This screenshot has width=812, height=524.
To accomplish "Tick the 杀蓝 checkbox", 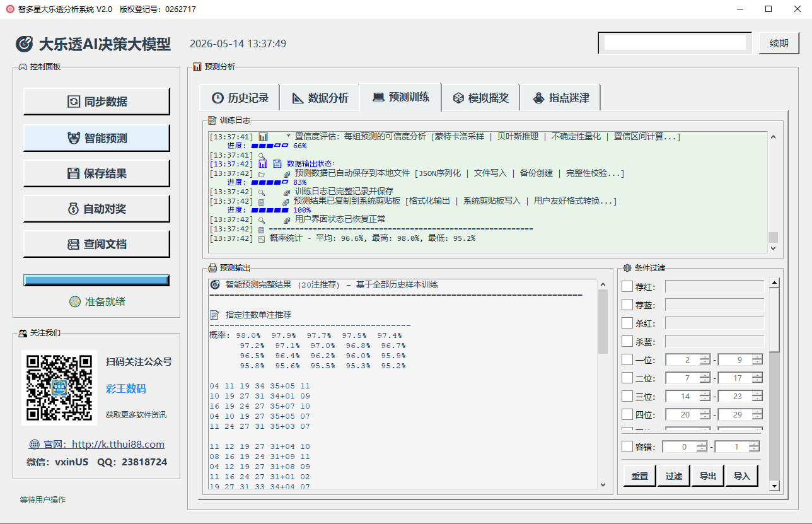I will [x=627, y=341].
